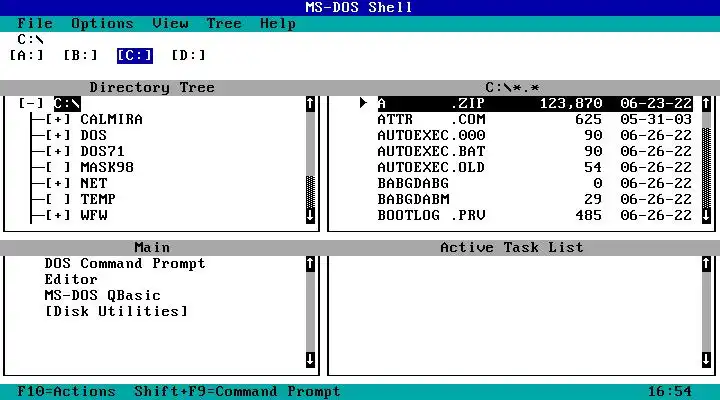Image resolution: width=720 pixels, height=400 pixels.
Task: Click Directory Tree scroll up arrow
Action: tap(310, 104)
